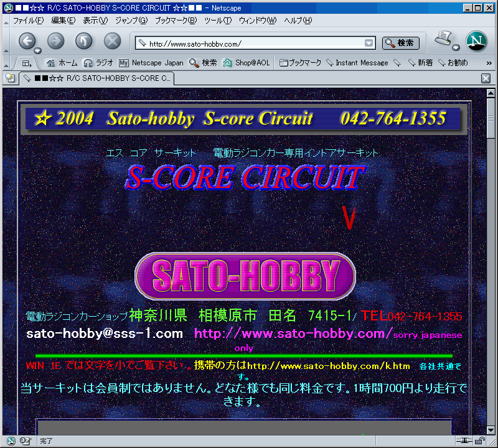Viewport: 498px width, 448px height.
Task: Open the http://www.sato-hobby.com/k.htm mobile link
Action: 329,366
